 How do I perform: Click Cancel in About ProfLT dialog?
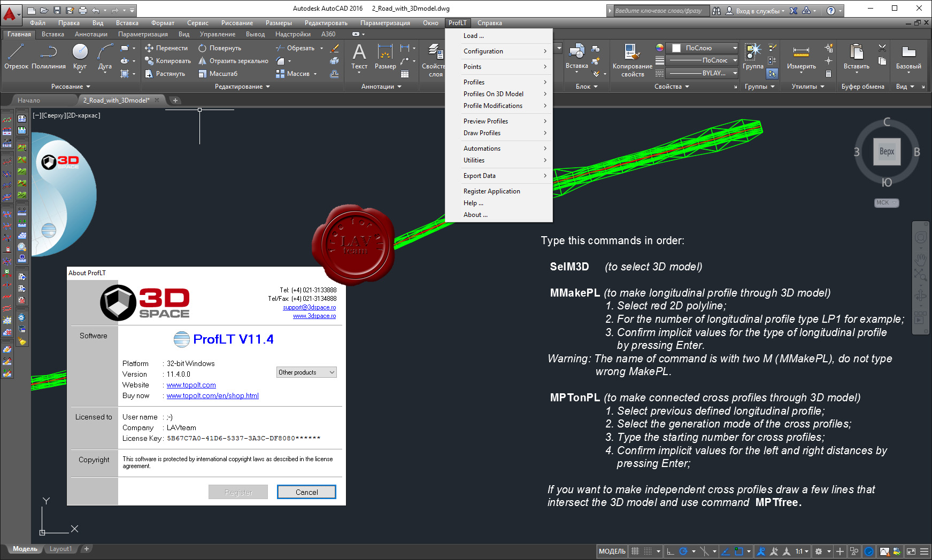(306, 492)
